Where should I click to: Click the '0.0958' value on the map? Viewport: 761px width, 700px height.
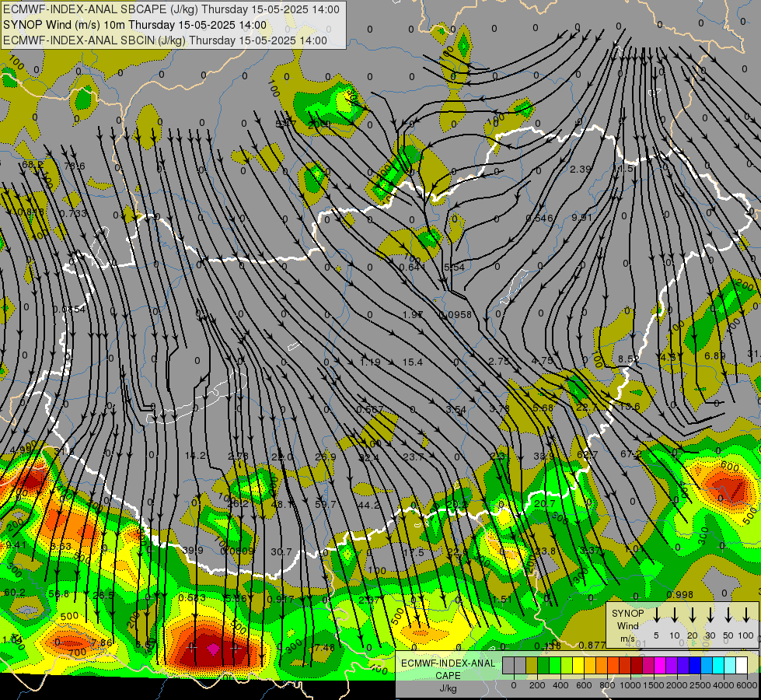point(456,314)
